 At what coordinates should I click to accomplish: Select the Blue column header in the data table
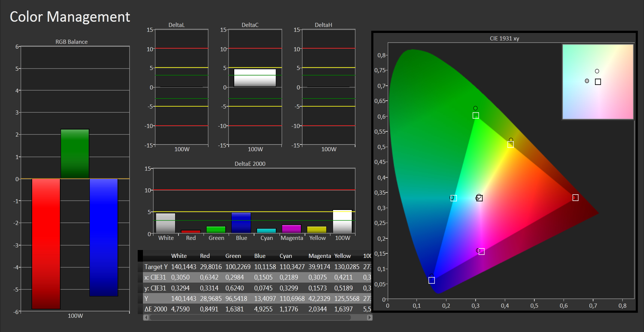260,256
